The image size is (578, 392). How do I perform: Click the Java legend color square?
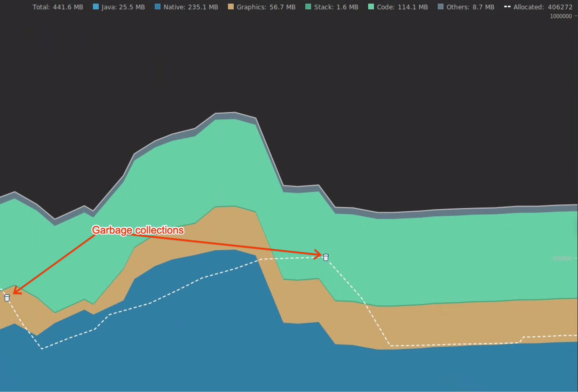pos(96,7)
